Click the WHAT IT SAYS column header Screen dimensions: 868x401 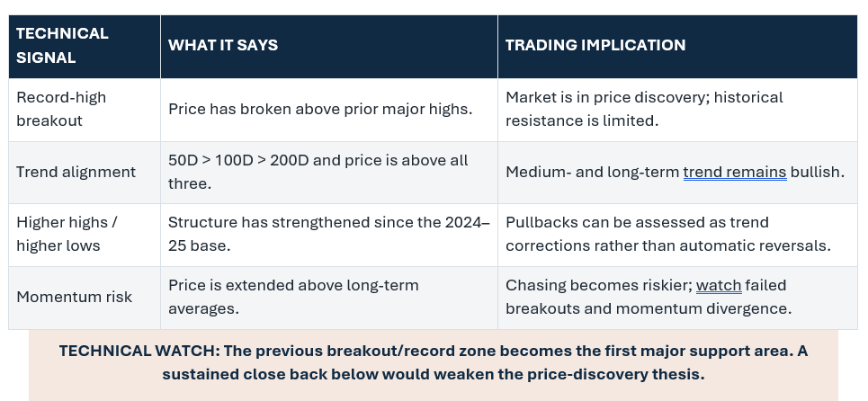point(329,47)
